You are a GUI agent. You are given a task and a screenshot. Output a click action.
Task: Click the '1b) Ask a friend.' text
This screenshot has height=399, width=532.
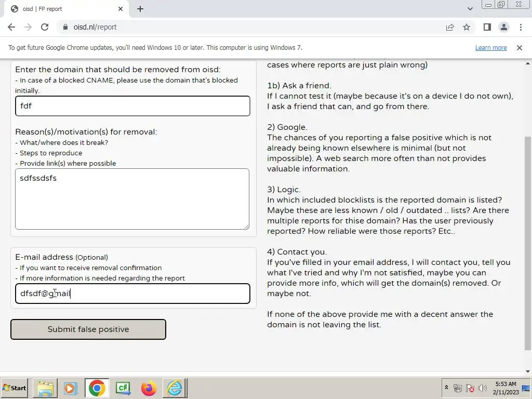(299, 86)
